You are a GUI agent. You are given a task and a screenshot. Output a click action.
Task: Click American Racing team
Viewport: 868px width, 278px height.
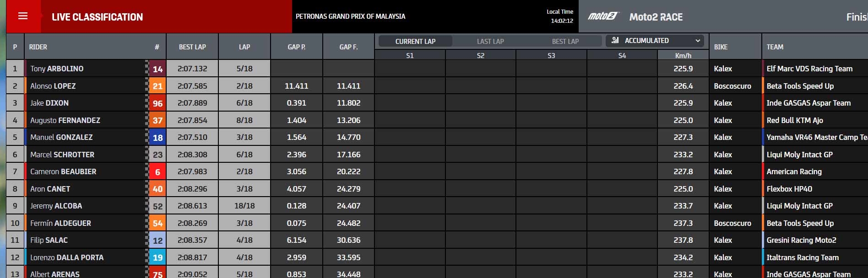(794, 171)
